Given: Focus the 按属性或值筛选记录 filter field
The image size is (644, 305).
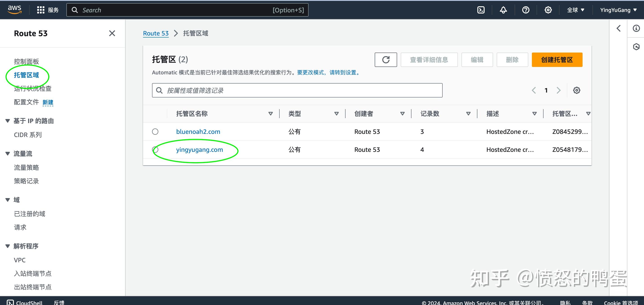Looking at the screenshot, I should 297,90.
